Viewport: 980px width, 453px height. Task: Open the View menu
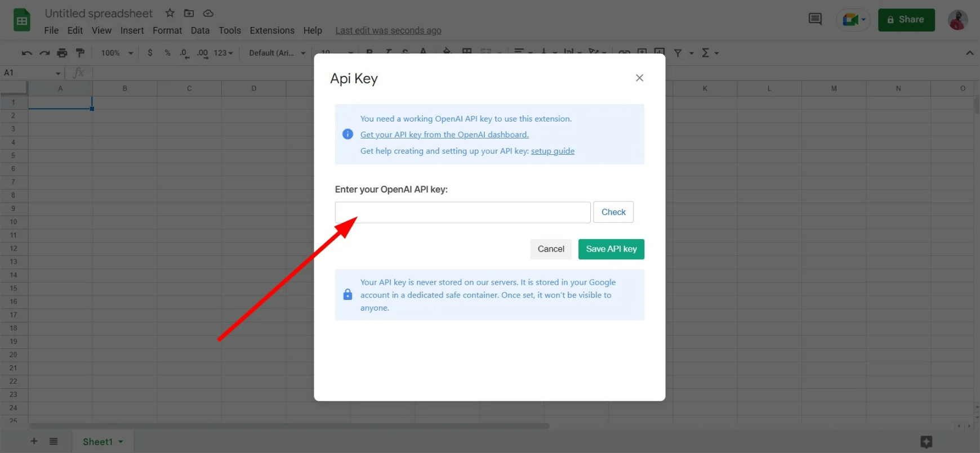(101, 30)
